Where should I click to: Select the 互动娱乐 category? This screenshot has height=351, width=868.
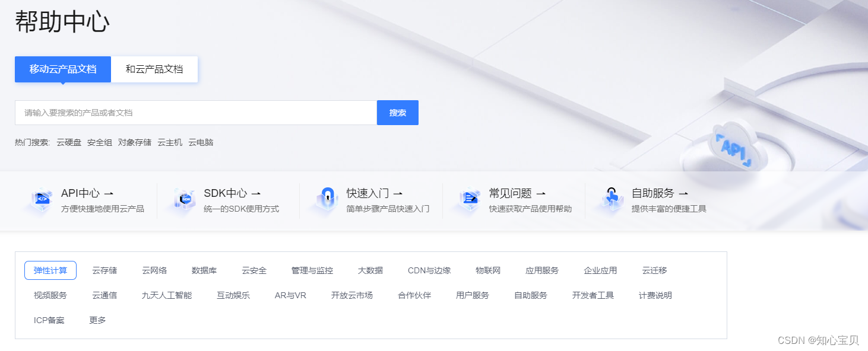pos(233,295)
